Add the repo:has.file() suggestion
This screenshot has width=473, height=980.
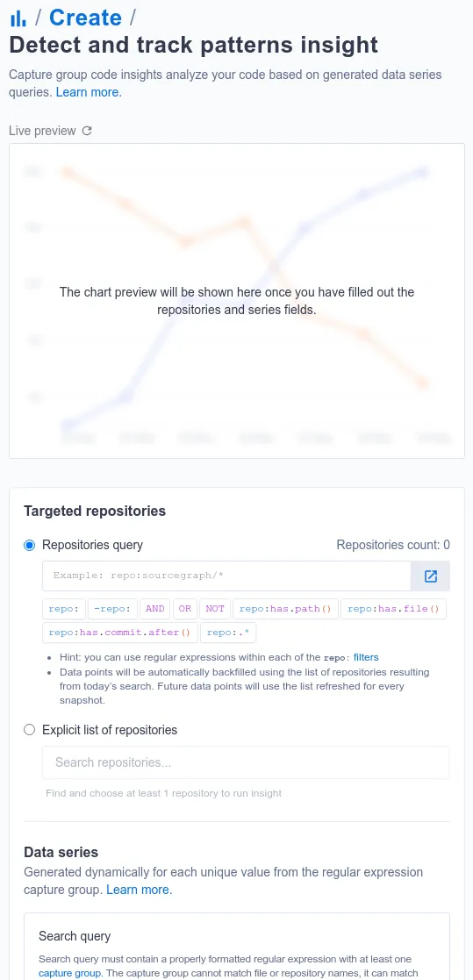[394, 609]
